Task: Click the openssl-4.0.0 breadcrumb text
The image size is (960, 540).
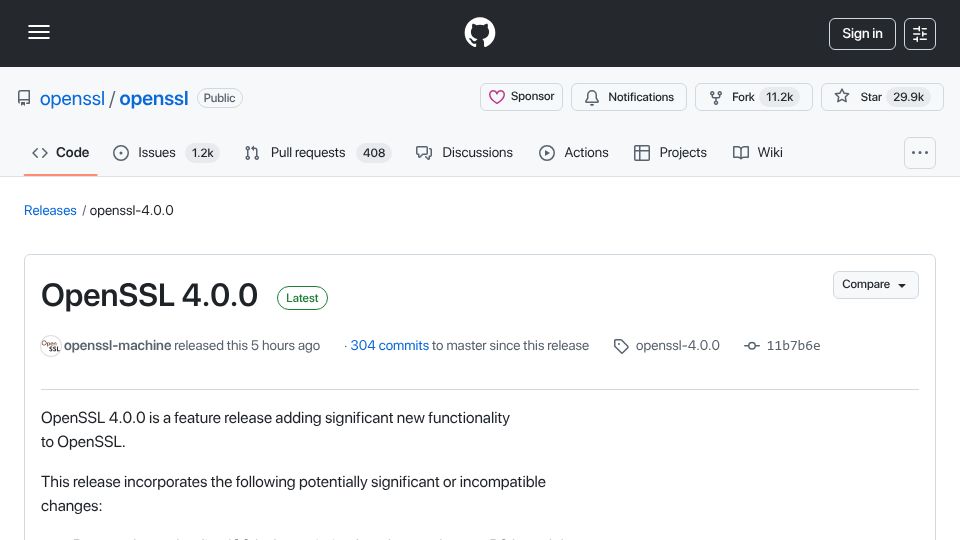Action: tap(132, 211)
